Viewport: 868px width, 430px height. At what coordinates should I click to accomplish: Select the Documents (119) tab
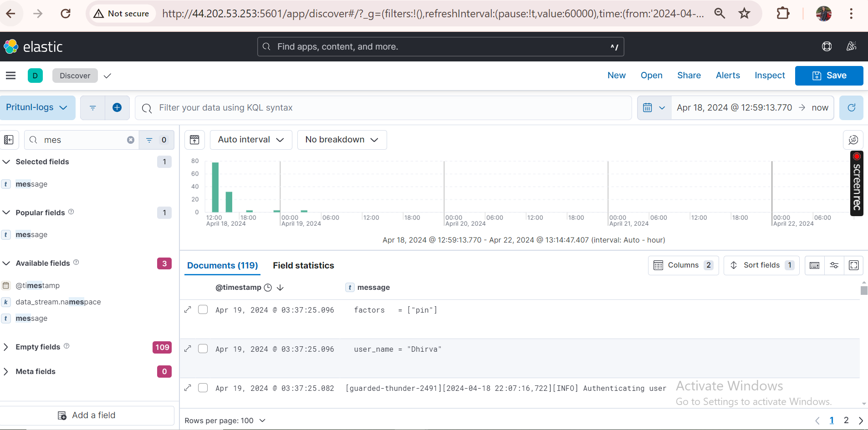pos(223,265)
